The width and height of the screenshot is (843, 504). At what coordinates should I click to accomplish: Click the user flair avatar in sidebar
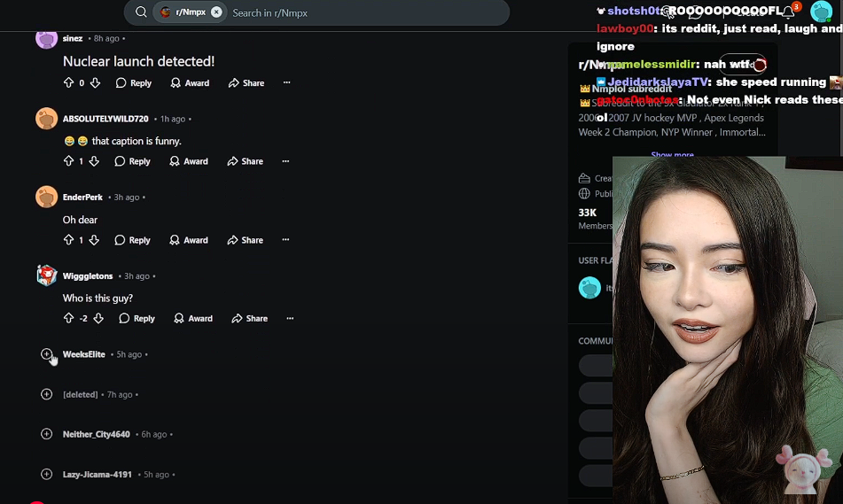(589, 288)
